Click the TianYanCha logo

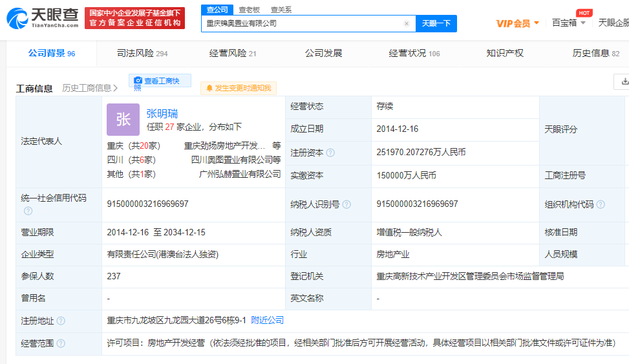pos(43,18)
